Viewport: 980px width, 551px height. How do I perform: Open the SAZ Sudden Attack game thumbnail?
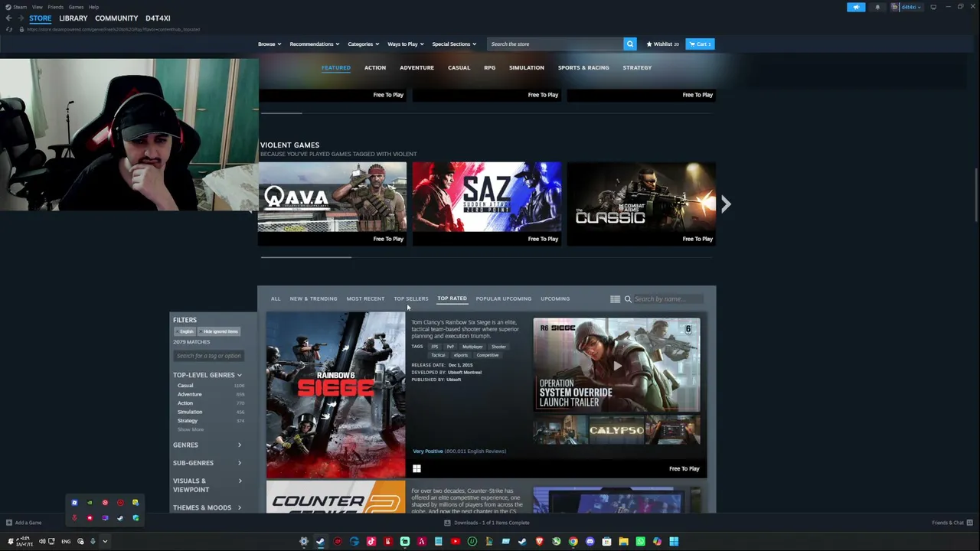pyautogui.click(x=487, y=197)
